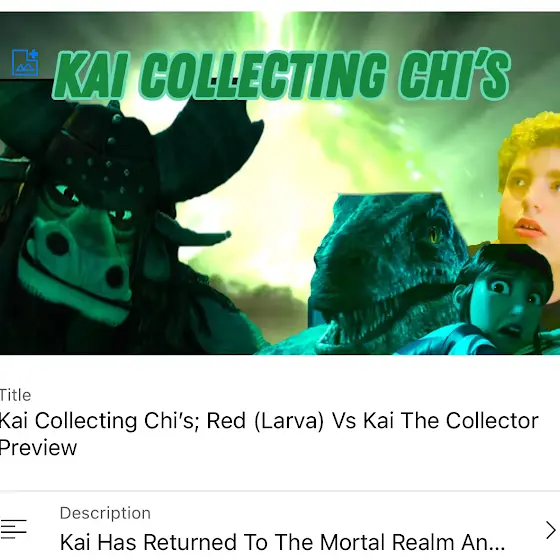Click the description lines icon
560x560 pixels.
[x=14, y=529]
